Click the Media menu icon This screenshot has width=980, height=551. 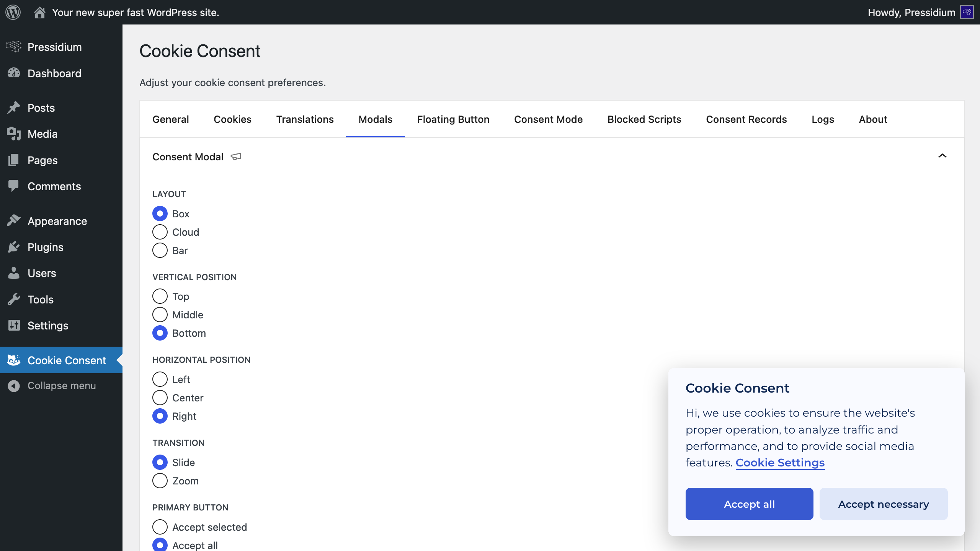(x=13, y=134)
